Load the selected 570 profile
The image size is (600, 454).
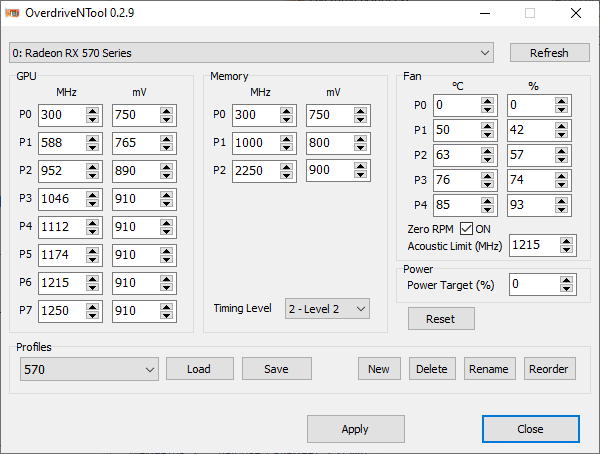coord(200,369)
